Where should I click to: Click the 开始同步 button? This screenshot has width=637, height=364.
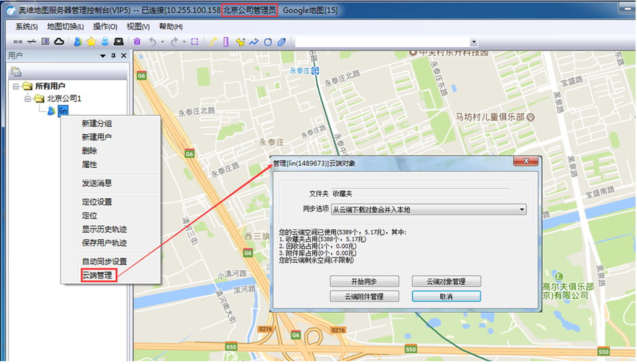[x=364, y=282]
